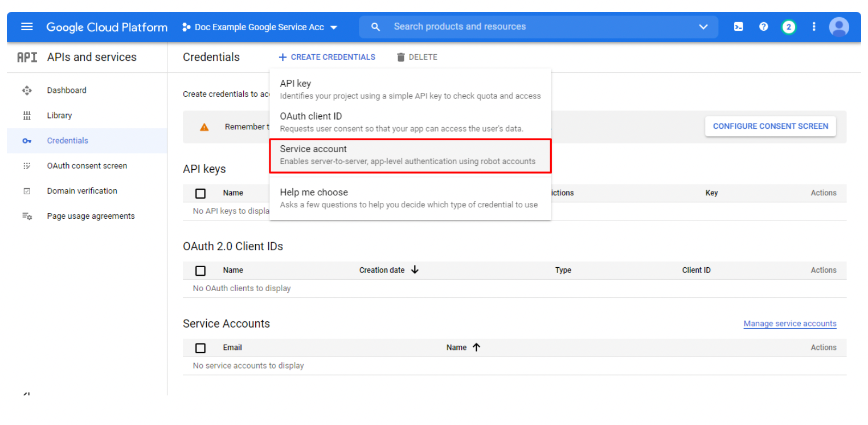The height and width of the screenshot is (425, 868).
Task: Click 'No service accounts to display' text
Action: [x=248, y=366]
